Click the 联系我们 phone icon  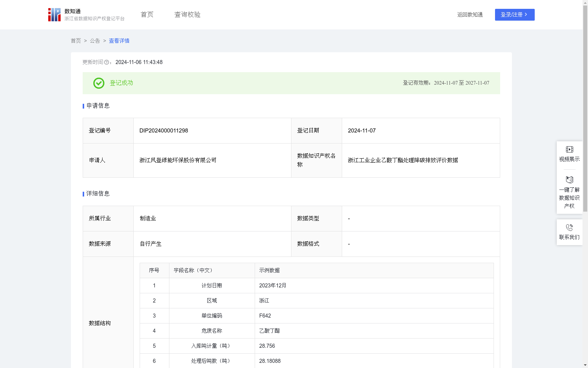click(569, 227)
